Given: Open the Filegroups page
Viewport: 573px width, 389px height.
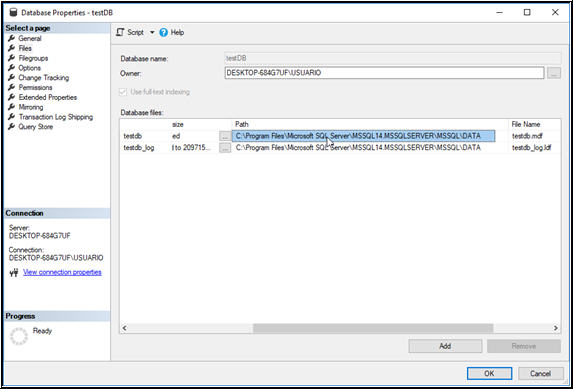Looking at the screenshot, I should click(33, 58).
